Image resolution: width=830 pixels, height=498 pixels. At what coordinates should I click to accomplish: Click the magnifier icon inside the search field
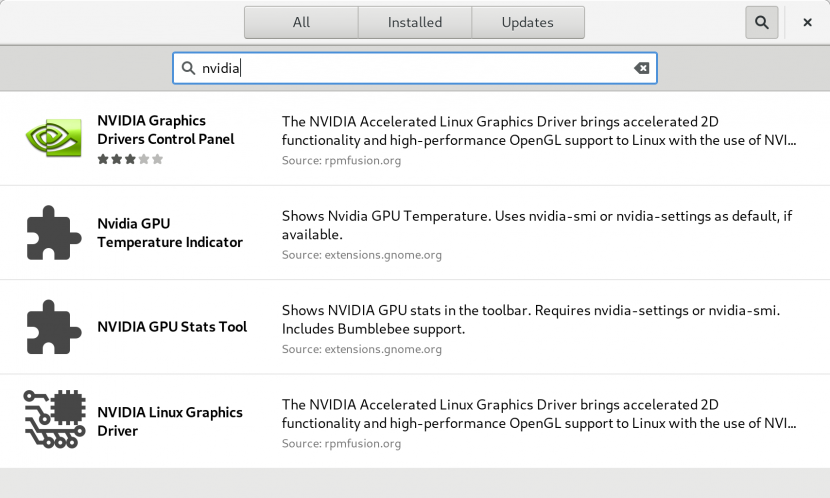click(x=188, y=68)
